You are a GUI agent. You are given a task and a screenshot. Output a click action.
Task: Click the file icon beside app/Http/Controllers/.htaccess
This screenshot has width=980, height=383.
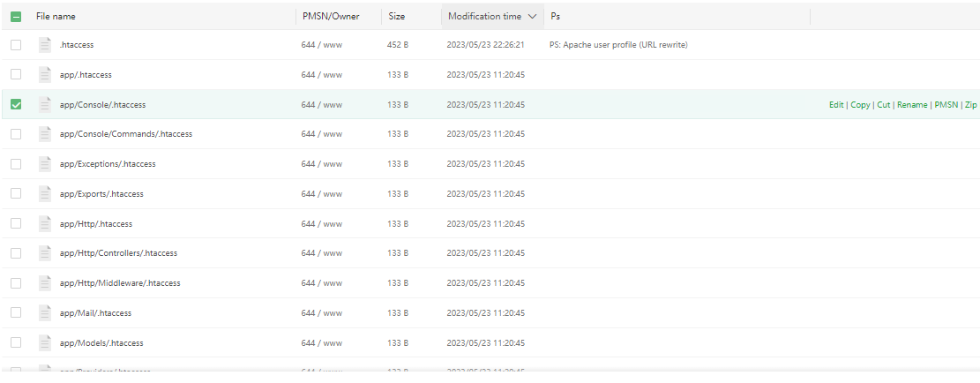click(46, 253)
